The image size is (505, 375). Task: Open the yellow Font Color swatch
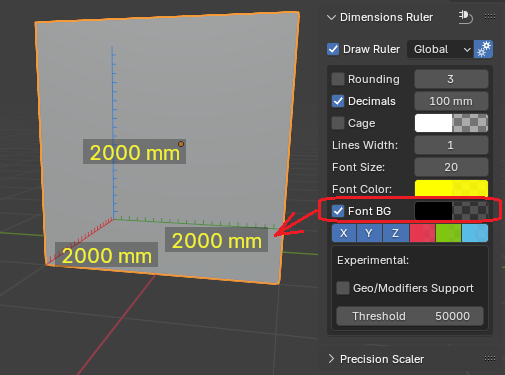(x=451, y=189)
